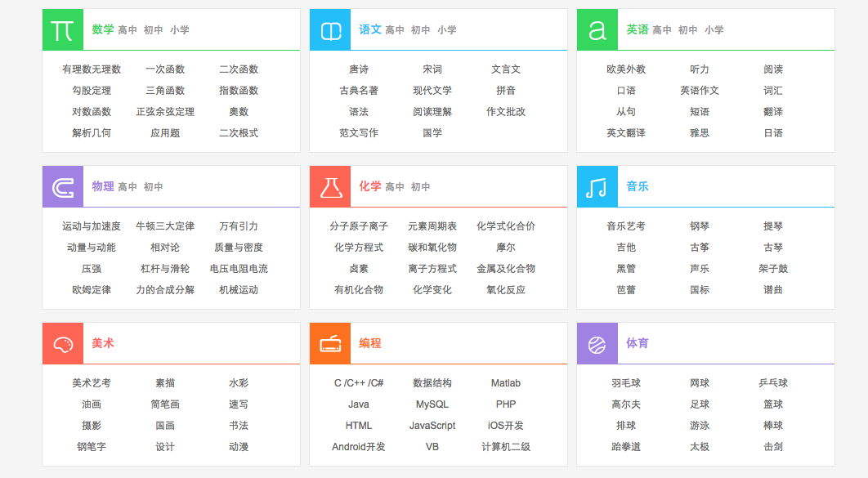Choose 作文批改 under 语文
Viewport: 868px width, 478px height.
(x=506, y=112)
